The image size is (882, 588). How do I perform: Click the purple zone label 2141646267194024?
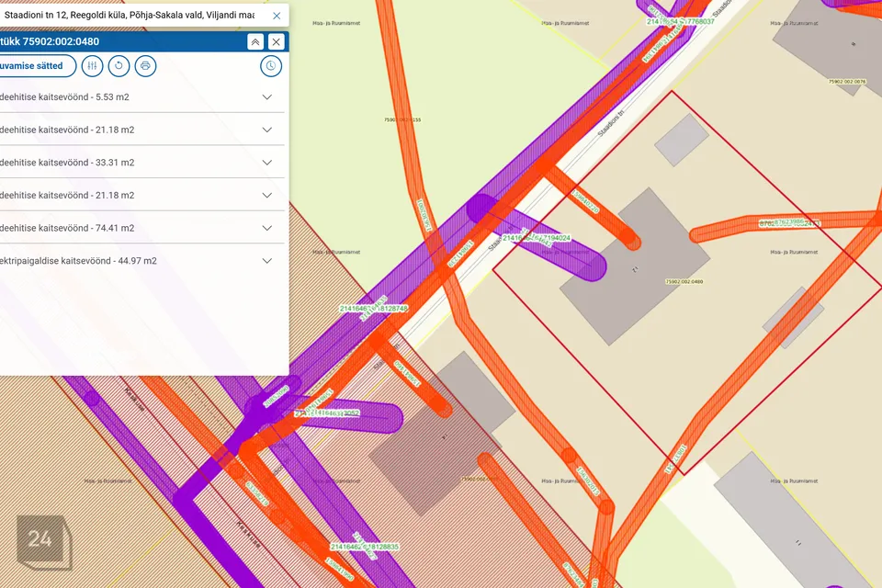(537, 238)
